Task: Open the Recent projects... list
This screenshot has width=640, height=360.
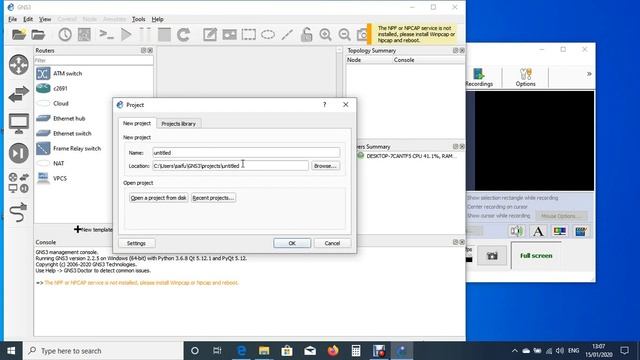Action: tap(213, 198)
